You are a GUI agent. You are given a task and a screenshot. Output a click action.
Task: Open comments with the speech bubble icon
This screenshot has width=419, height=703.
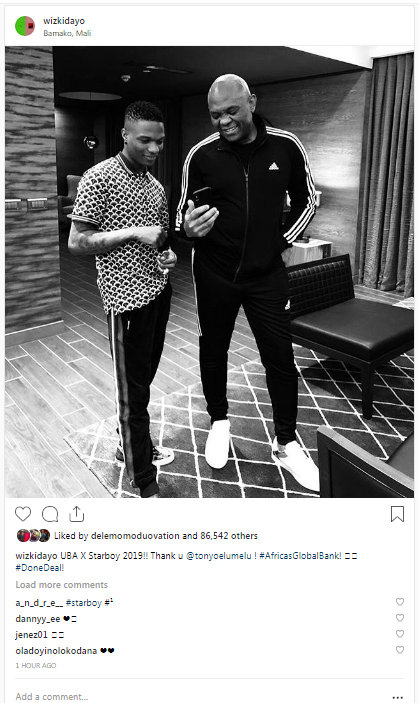point(50,514)
